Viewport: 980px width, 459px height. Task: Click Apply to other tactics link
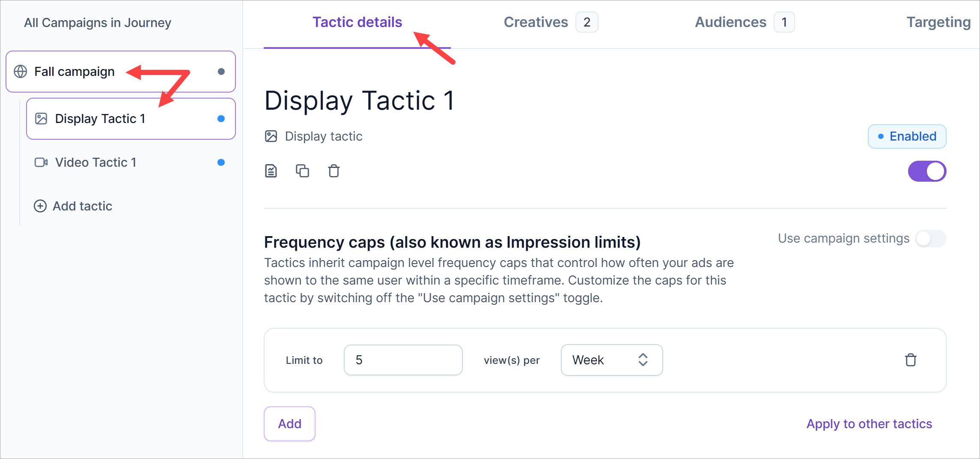(869, 424)
